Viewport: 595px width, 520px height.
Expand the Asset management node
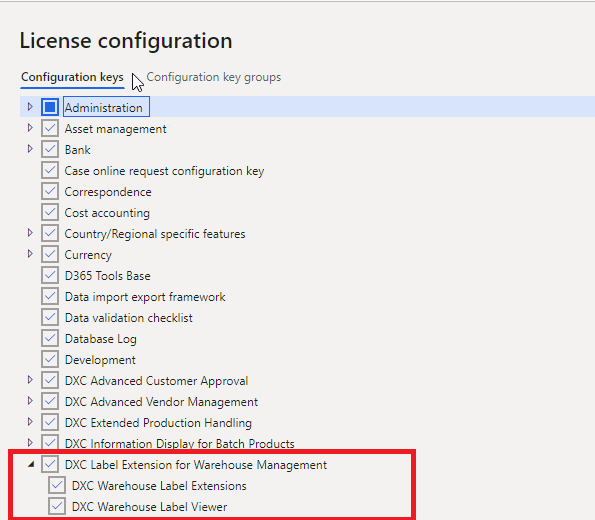coord(30,128)
